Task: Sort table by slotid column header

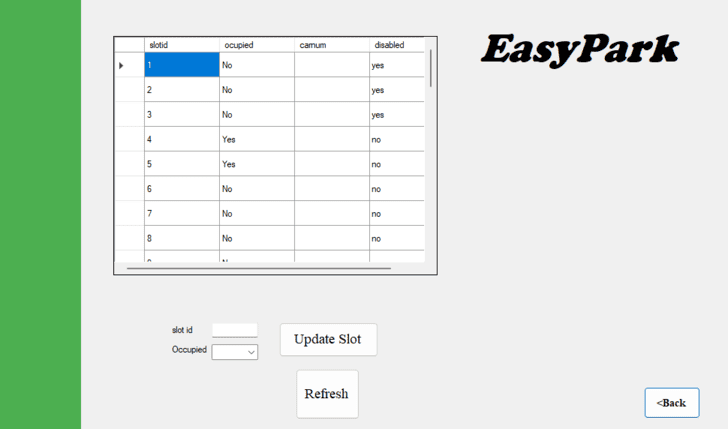Action: pos(181,45)
